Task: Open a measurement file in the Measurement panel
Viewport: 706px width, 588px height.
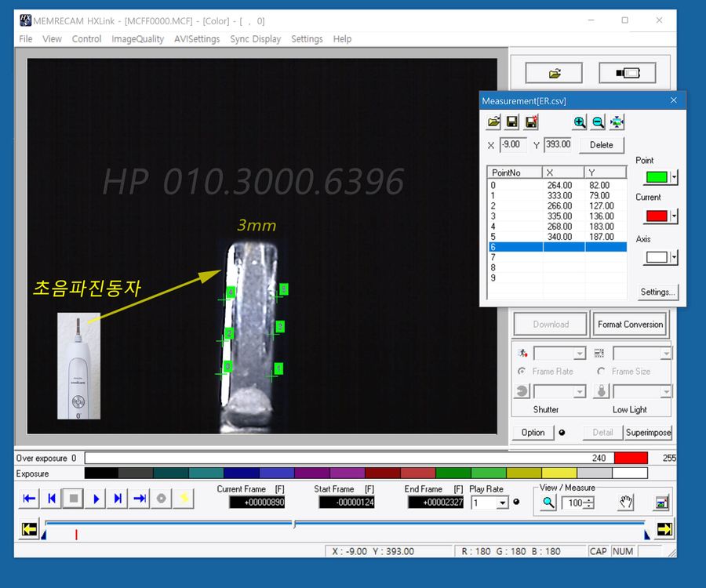Action: coord(493,122)
